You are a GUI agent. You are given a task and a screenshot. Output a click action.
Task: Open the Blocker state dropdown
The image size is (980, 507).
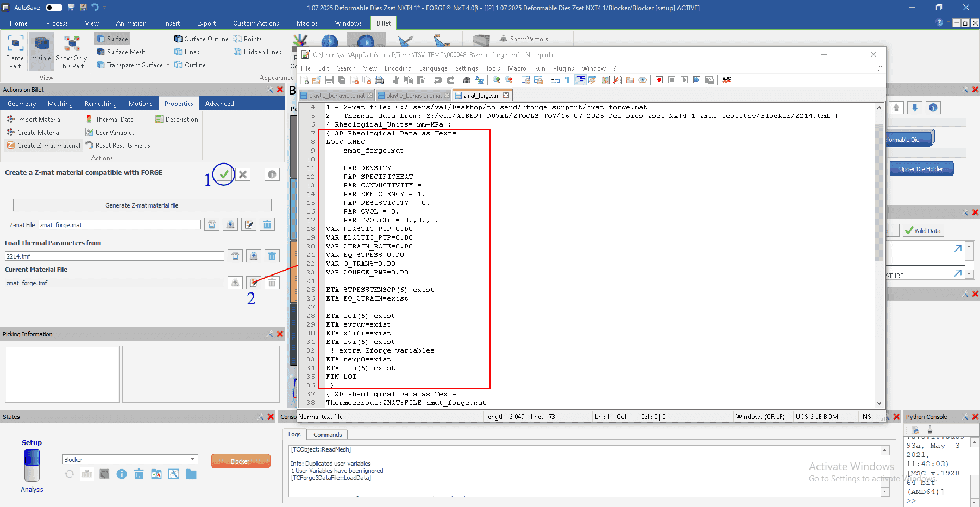coord(192,460)
